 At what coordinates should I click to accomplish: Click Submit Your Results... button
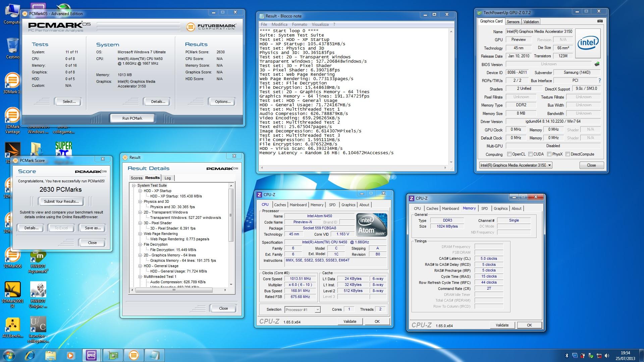pos(61,201)
